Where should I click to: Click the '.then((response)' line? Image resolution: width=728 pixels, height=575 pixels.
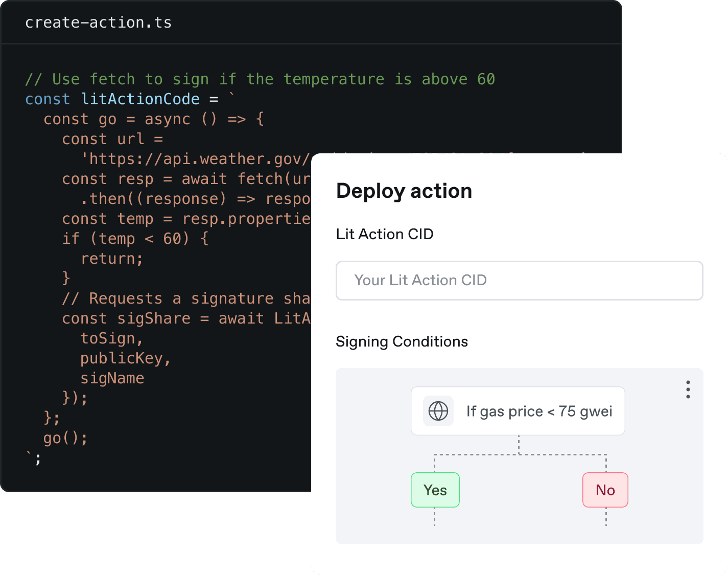[x=196, y=199]
